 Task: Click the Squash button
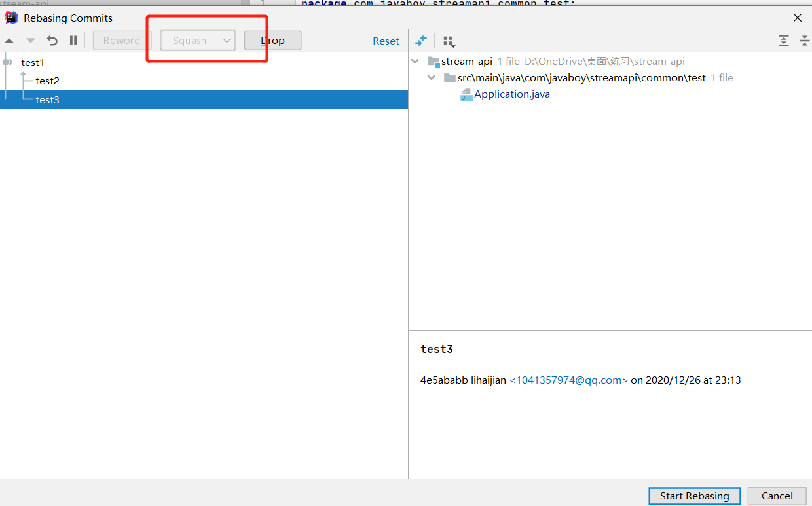pyautogui.click(x=190, y=41)
